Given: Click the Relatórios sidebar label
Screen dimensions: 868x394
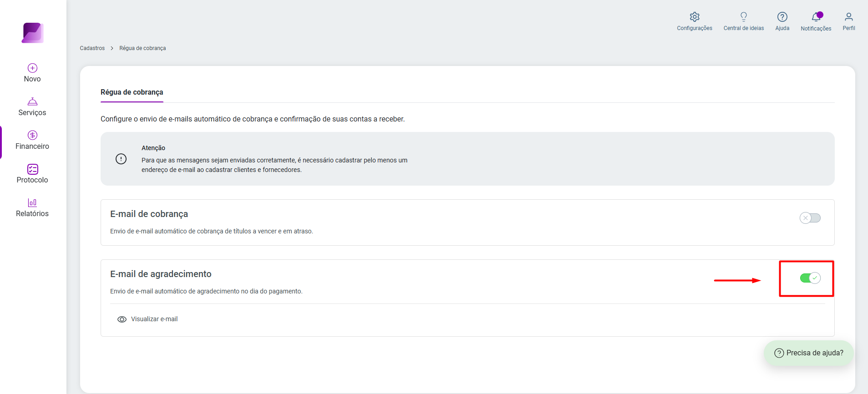Looking at the screenshot, I should coord(32,214).
